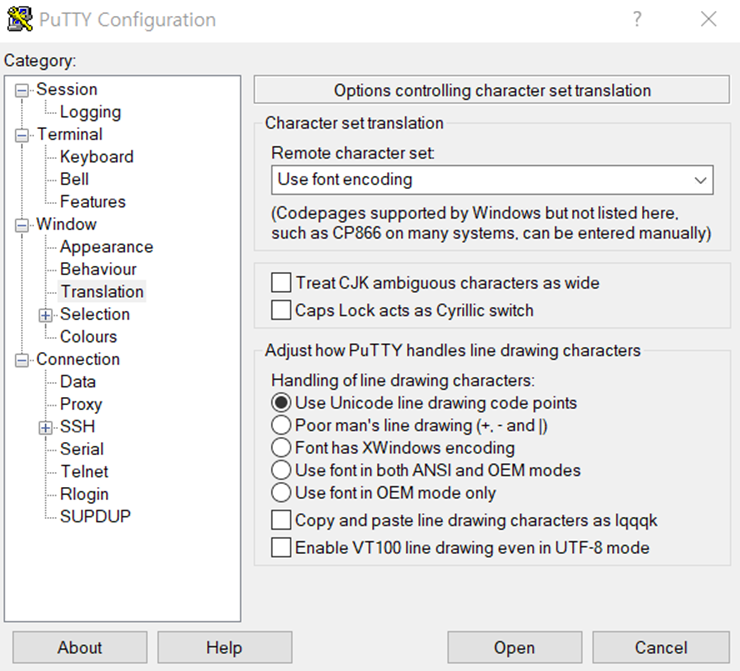This screenshot has width=740, height=671.
Task: Enable Caps Lock acts as Cyrillic switch
Action: click(x=281, y=310)
